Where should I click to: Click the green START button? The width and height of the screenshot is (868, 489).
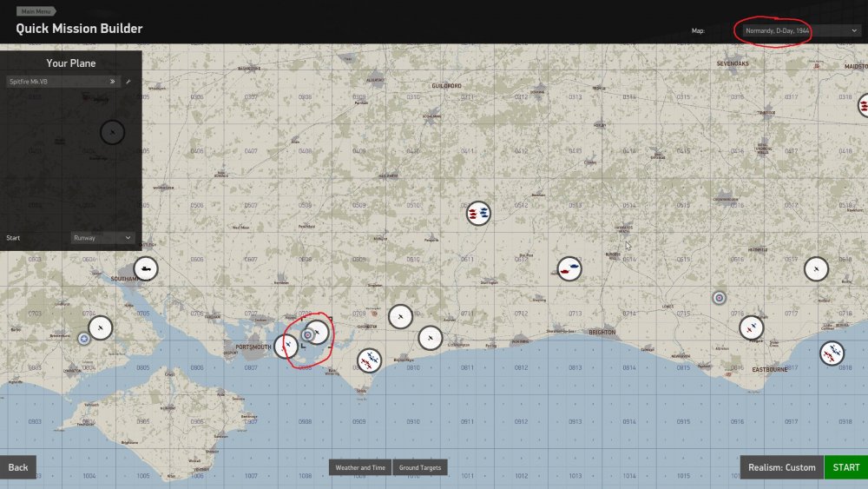[x=845, y=467]
